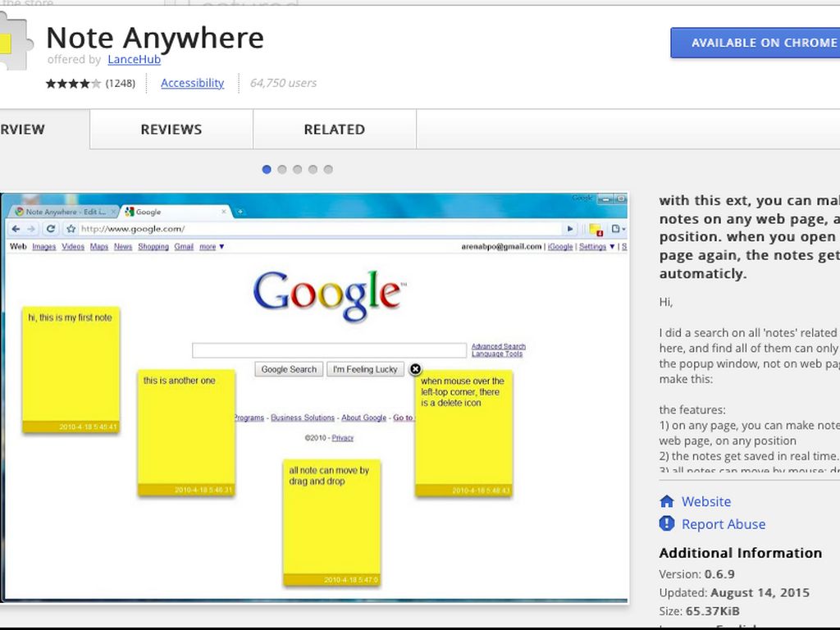Select the second carousel dot indicator
840x630 pixels.
point(282,170)
